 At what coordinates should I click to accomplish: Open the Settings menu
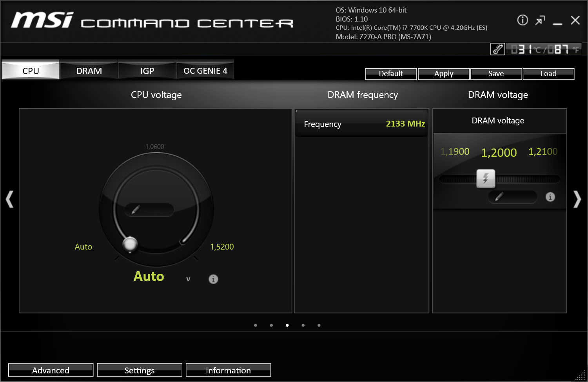tap(140, 370)
